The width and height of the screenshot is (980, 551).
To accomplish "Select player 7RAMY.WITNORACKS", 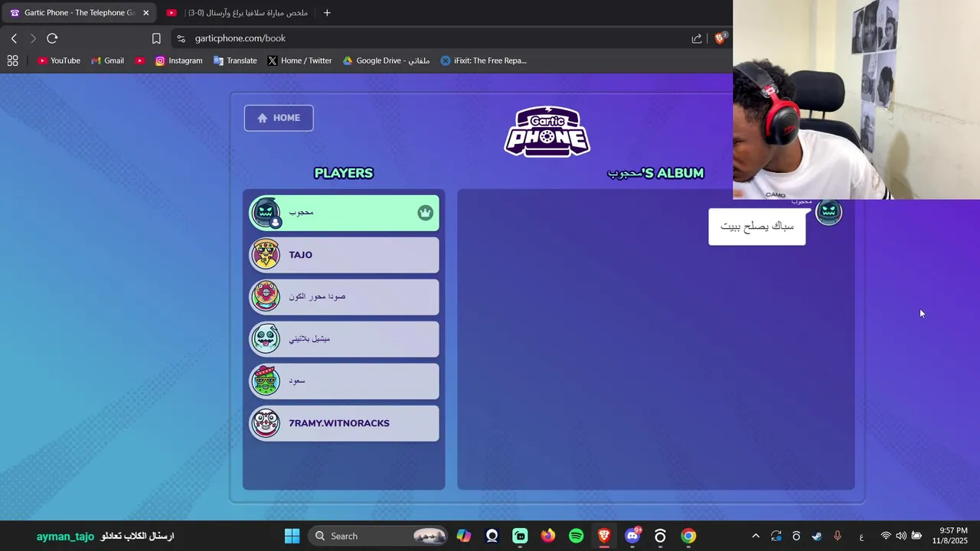I will coord(344,423).
